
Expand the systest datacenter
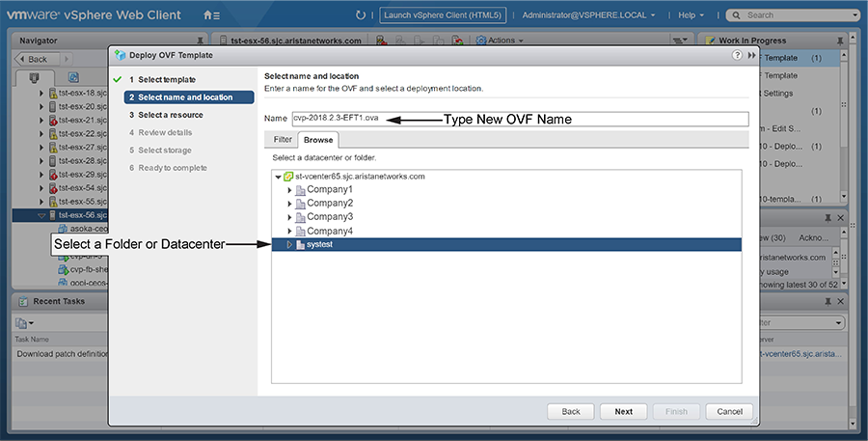coord(289,244)
